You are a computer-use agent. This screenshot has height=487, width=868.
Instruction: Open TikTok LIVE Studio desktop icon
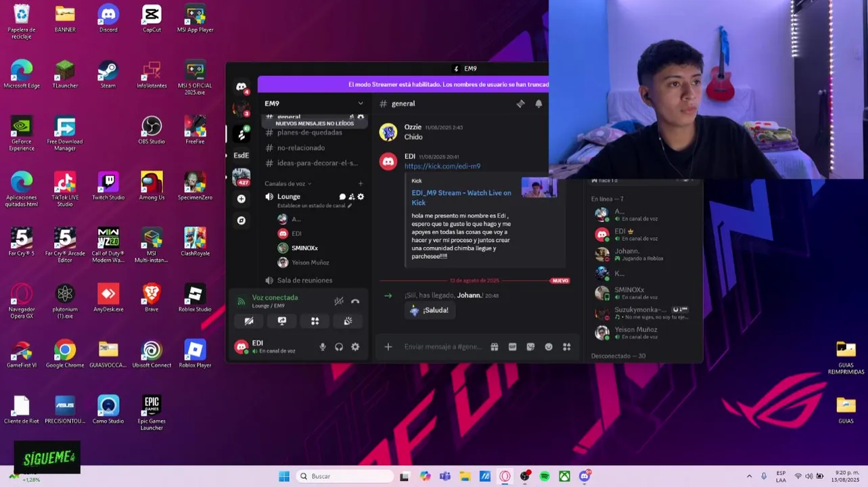point(65,189)
